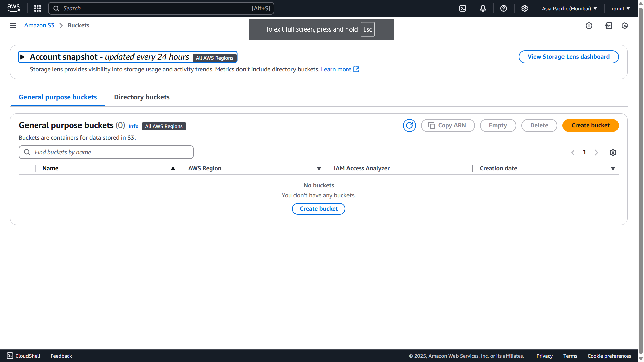Open table preferences gear icon
Screen dimensions: 644x362
[x=613, y=153]
